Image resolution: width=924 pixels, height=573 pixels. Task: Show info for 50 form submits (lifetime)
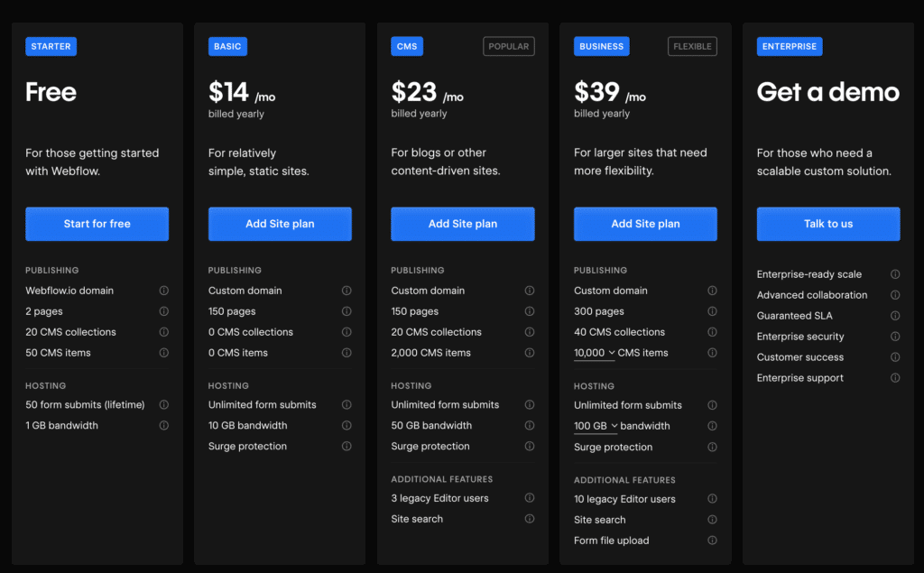click(164, 404)
